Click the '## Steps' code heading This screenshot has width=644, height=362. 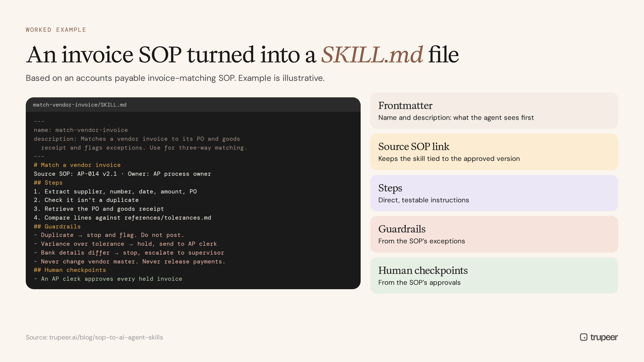click(x=48, y=183)
